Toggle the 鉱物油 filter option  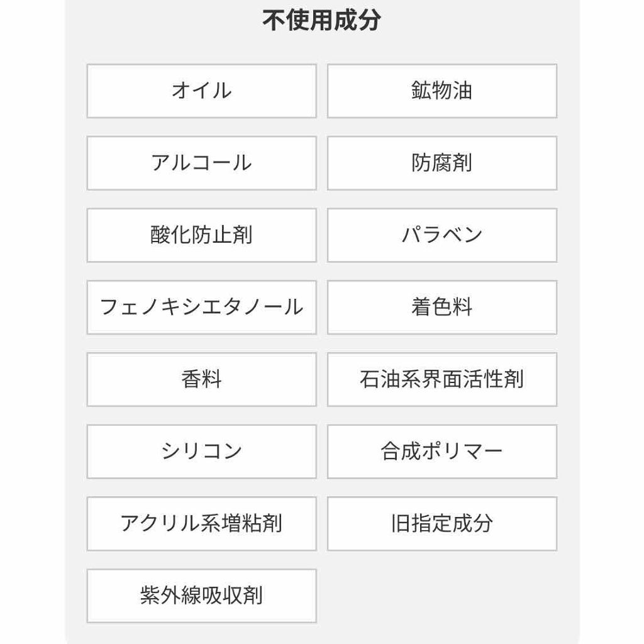(441, 91)
